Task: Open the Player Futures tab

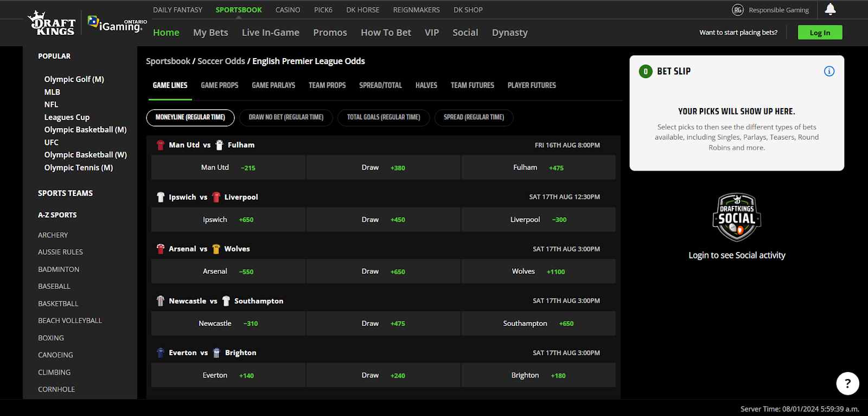Action: click(532, 85)
